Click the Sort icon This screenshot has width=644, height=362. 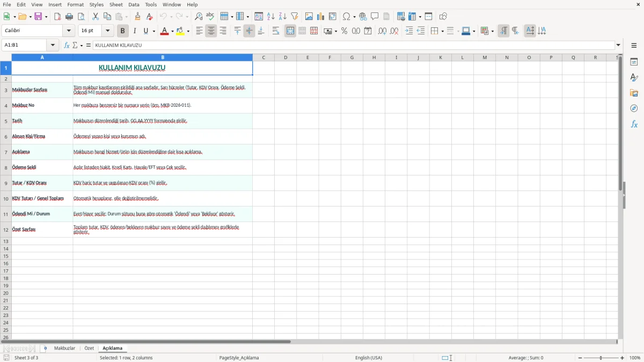point(259,17)
